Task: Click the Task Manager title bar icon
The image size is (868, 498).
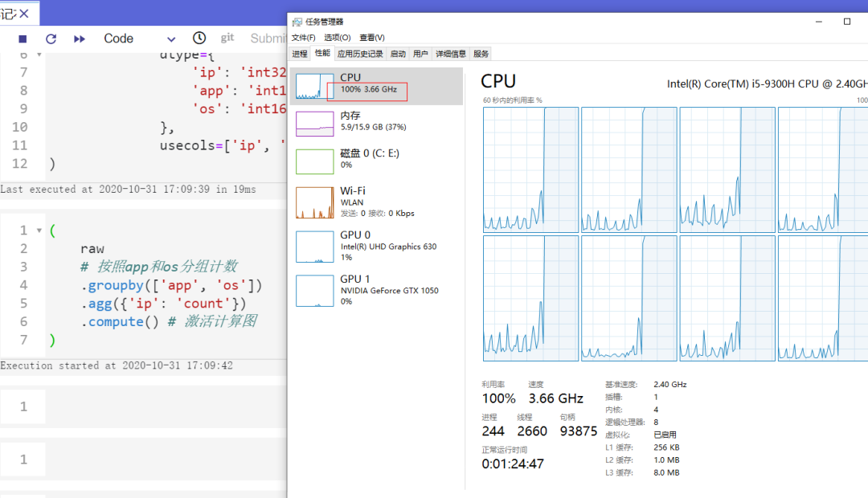Action: [x=297, y=22]
